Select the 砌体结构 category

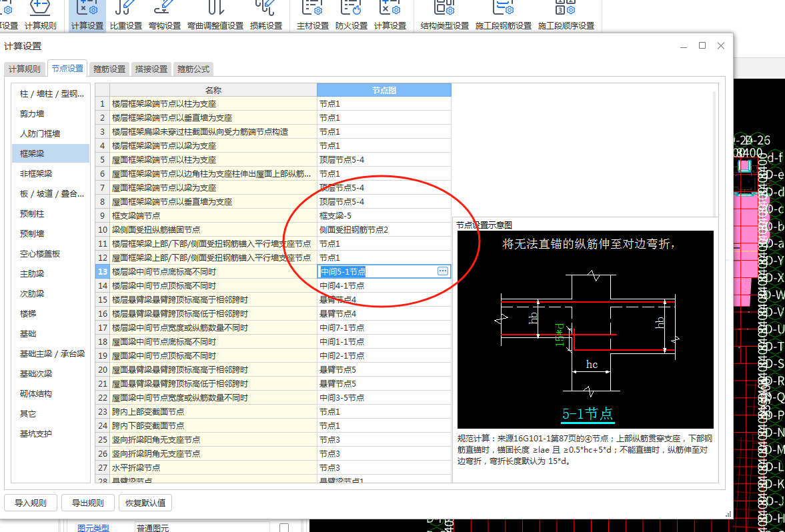[51, 394]
